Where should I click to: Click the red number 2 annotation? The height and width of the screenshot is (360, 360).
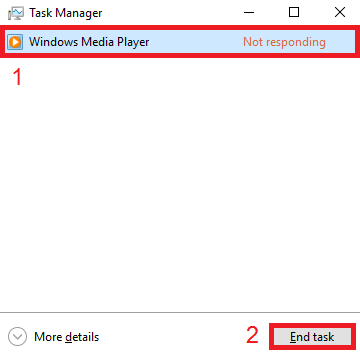(252, 335)
